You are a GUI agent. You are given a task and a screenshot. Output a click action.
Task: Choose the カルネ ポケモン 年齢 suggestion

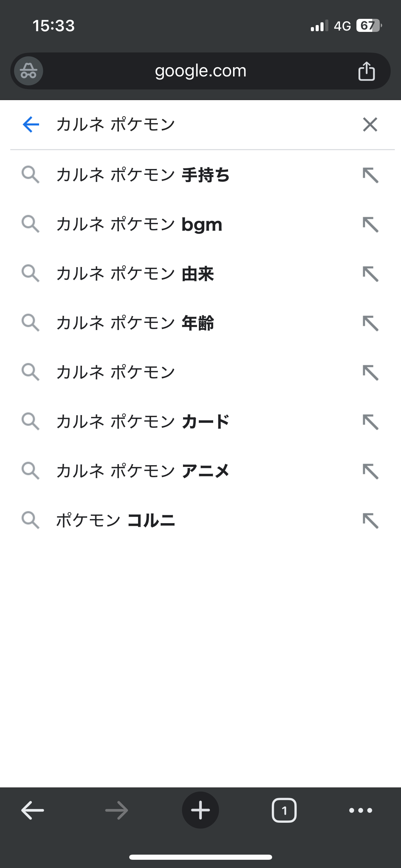click(x=135, y=323)
